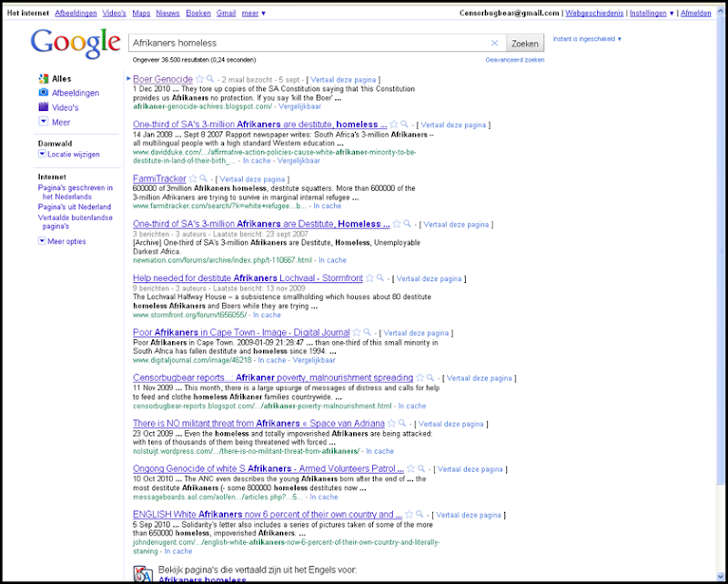Open Poor Afrikaners in Cape Town result

(241, 332)
